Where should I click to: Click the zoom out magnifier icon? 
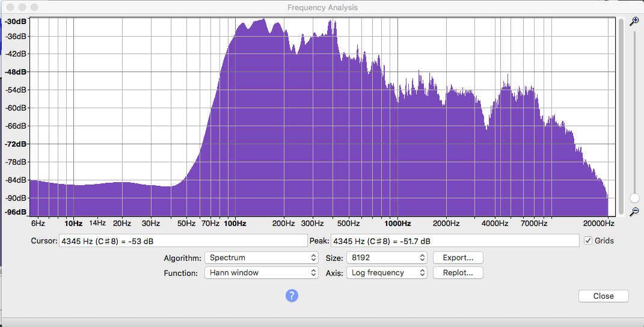point(634,212)
